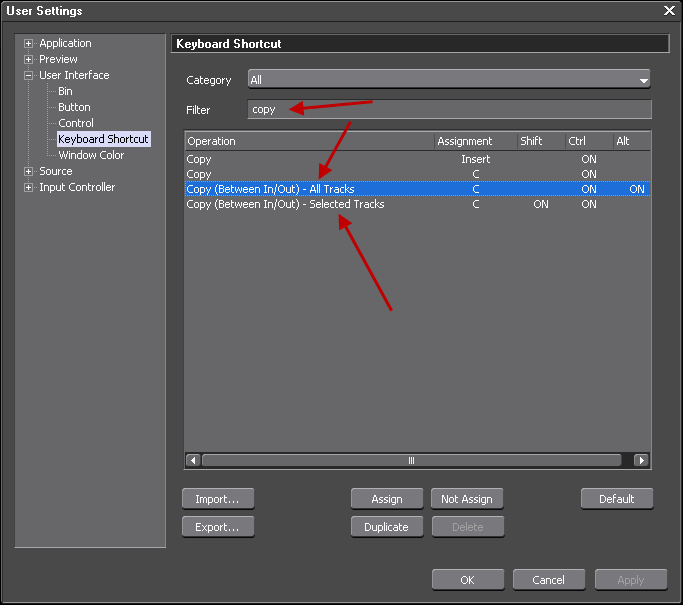Select Control in the settings tree
Image resolution: width=683 pixels, height=605 pixels.
pos(76,123)
